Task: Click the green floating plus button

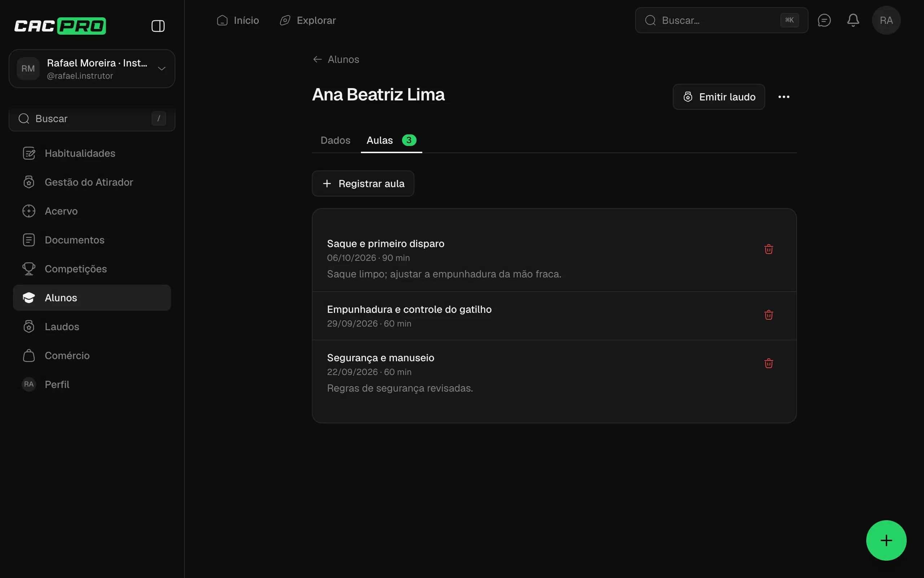Action: (886, 540)
